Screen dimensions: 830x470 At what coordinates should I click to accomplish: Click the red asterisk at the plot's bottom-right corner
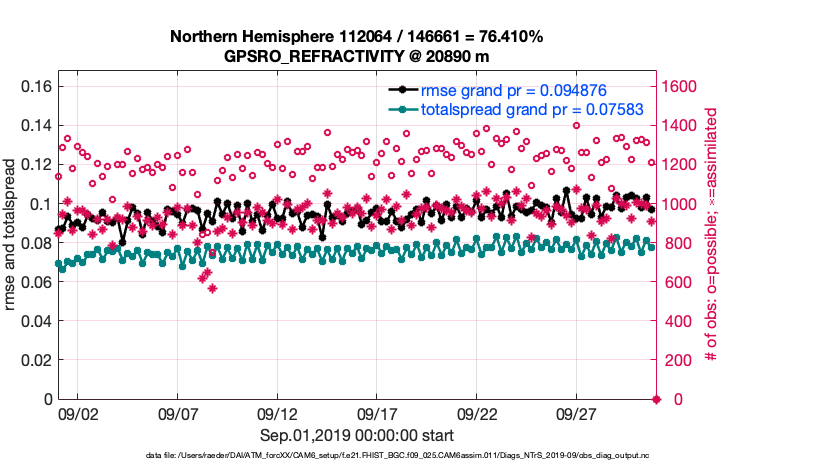coord(657,400)
